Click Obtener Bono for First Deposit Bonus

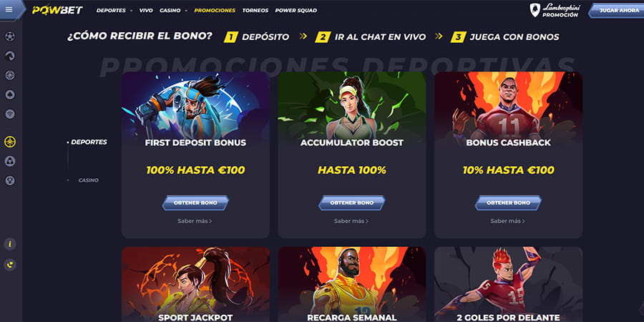pos(195,203)
